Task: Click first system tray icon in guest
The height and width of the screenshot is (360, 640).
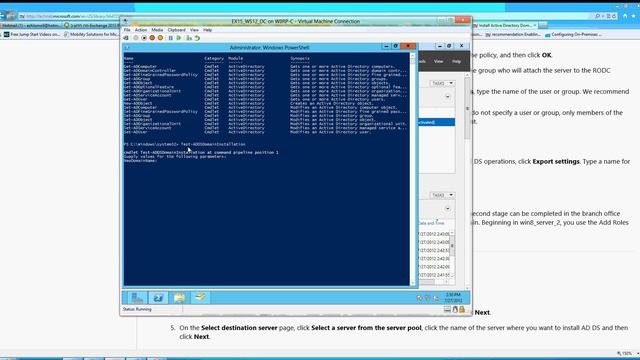Action: [420, 298]
